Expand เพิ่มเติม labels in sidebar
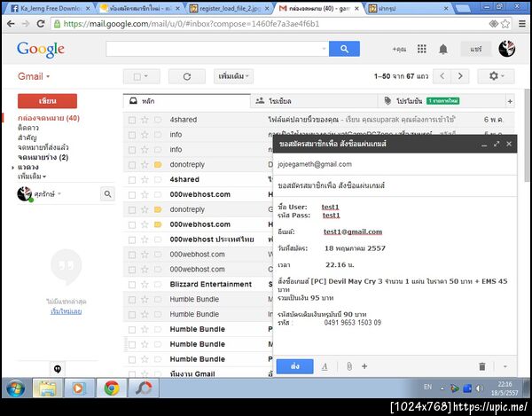The image size is (532, 416). click(x=32, y=177)
